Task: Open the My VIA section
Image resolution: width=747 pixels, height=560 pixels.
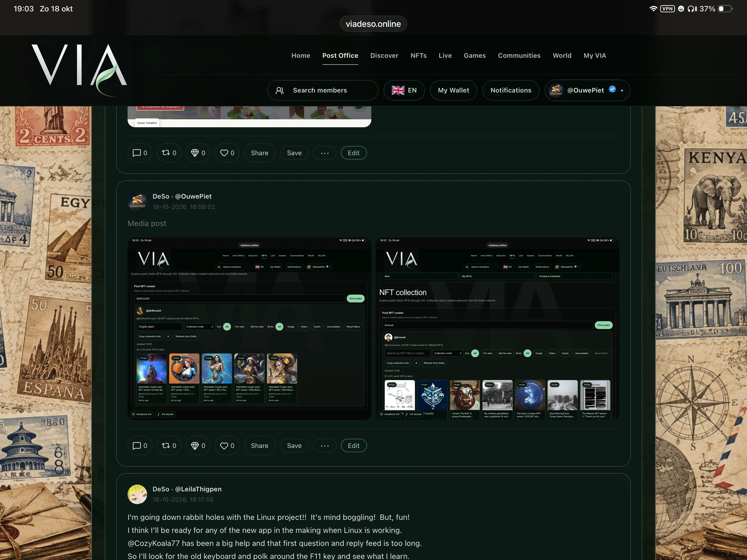Action: click(x=595, y=56)
